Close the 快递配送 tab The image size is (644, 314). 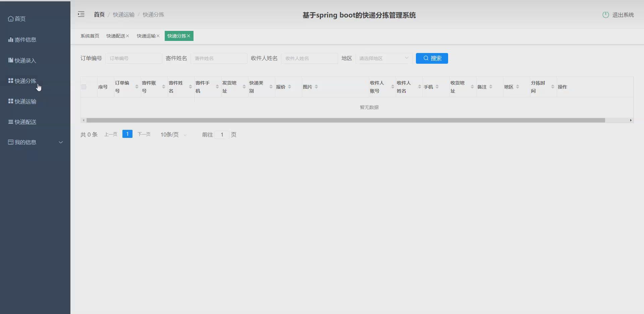(127, 36)
